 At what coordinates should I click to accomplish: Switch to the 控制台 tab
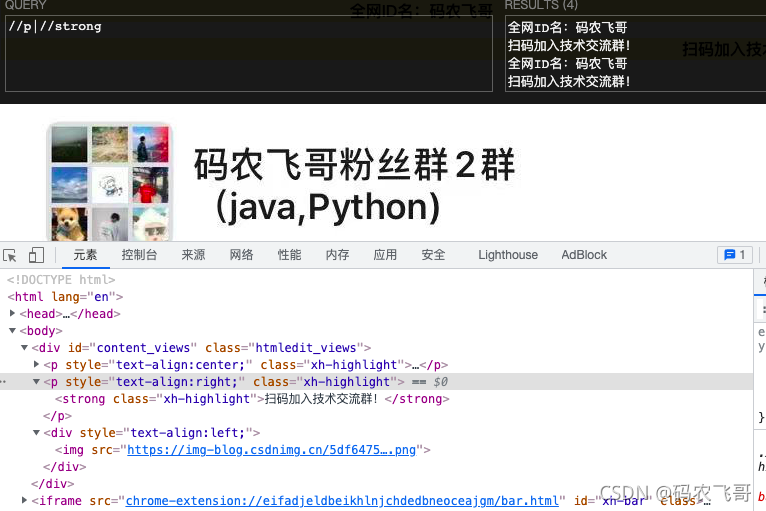(139, 255)
